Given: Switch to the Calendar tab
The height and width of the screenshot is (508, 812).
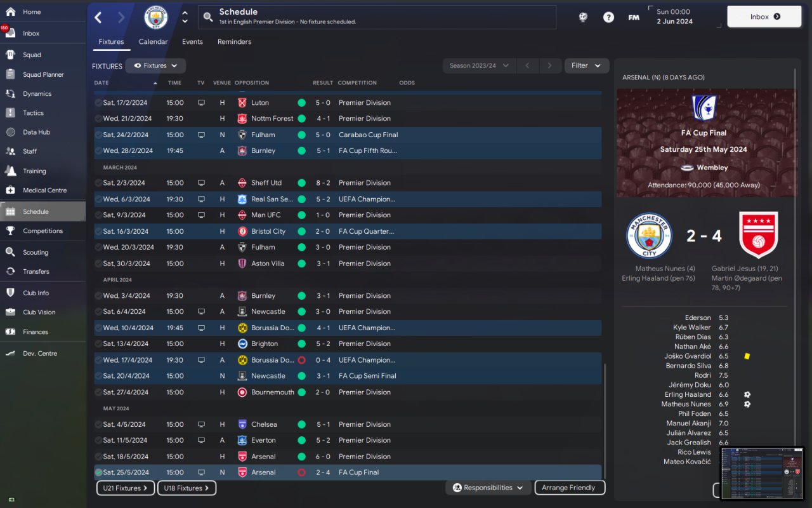Looking at the screenshot, I should point(154,42).
